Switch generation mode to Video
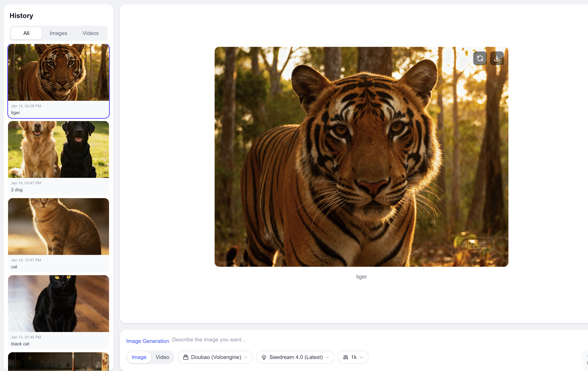 click(x=162, y=357)
